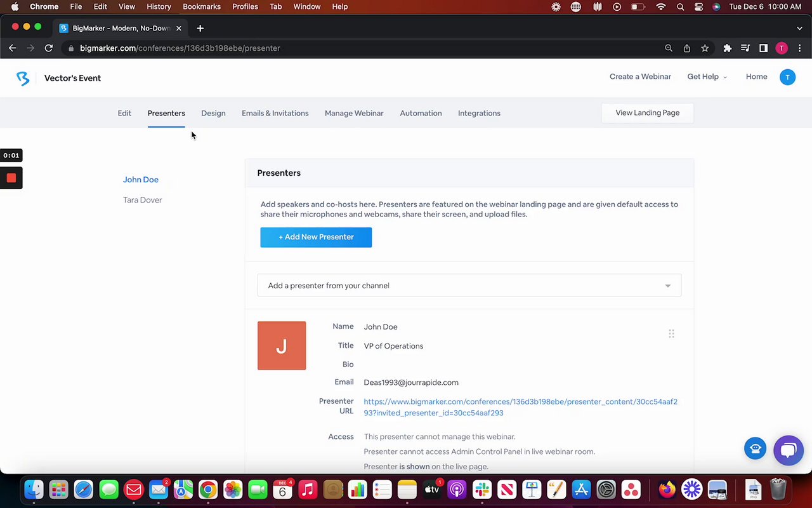
Task: Click the menu bar date and time
Action: [765, 6]
